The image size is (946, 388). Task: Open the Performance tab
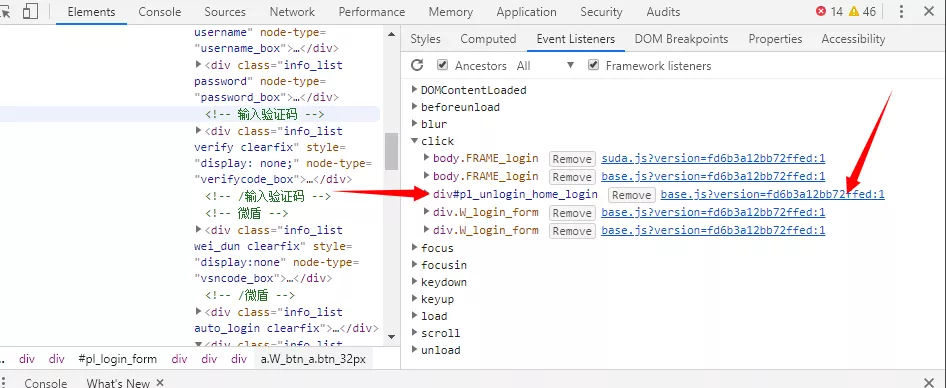click(372, 11)
